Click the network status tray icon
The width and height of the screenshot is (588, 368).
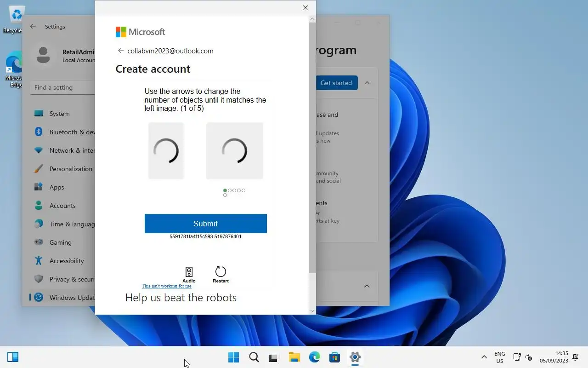pyautogui.click(x=517, y=357)
